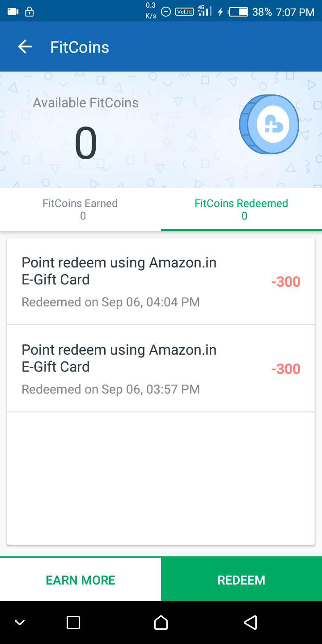Tap the battery icon in status bar
This screenshot has width=322, height=644.
point(238,12)
